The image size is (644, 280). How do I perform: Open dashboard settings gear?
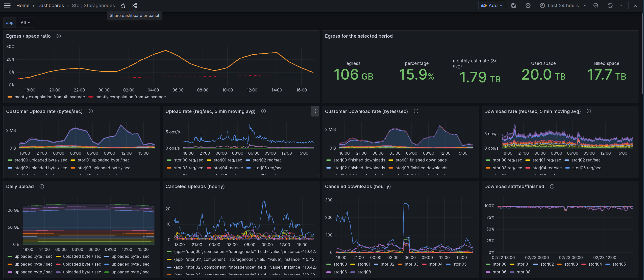(x=528, y=6)
